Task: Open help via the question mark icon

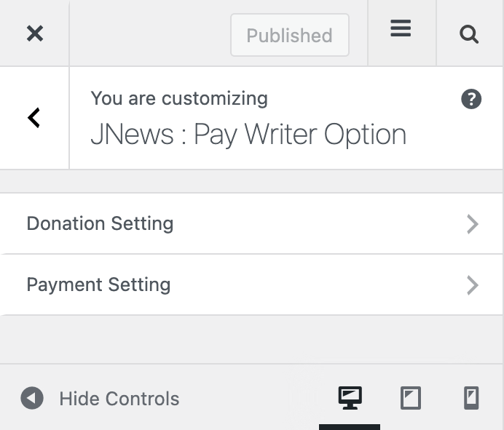Action: (471, 100)
